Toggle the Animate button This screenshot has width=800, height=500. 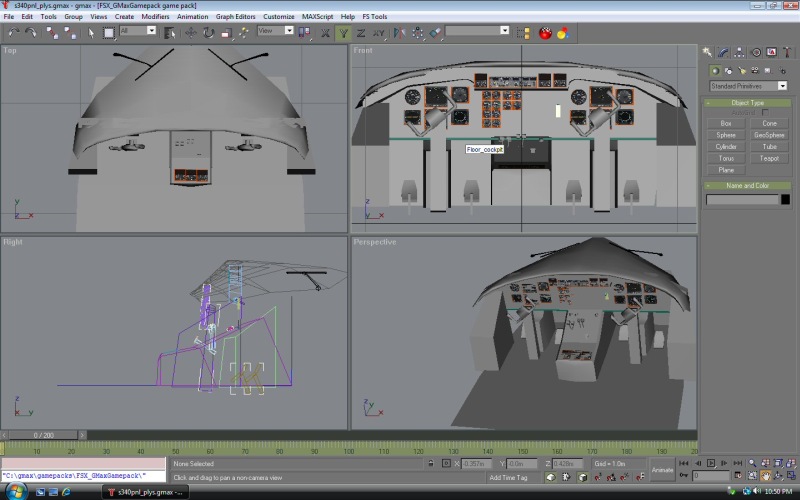point(662,469)
